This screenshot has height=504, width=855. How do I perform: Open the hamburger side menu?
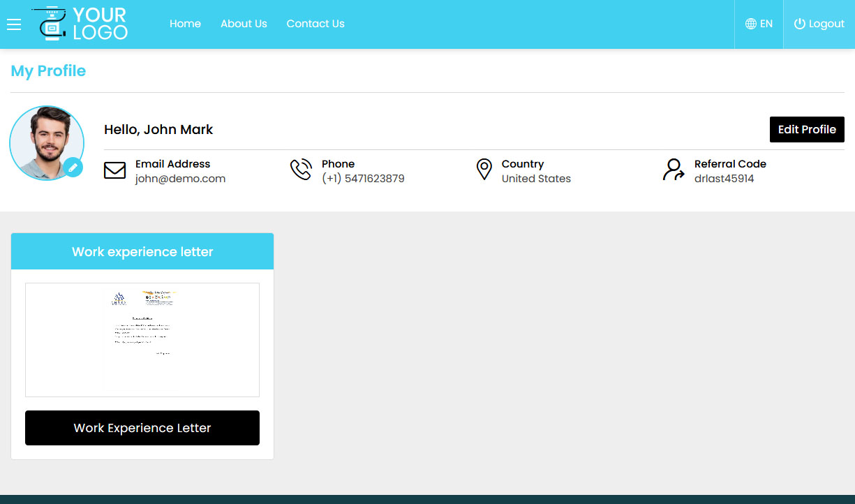pos(14,24)
